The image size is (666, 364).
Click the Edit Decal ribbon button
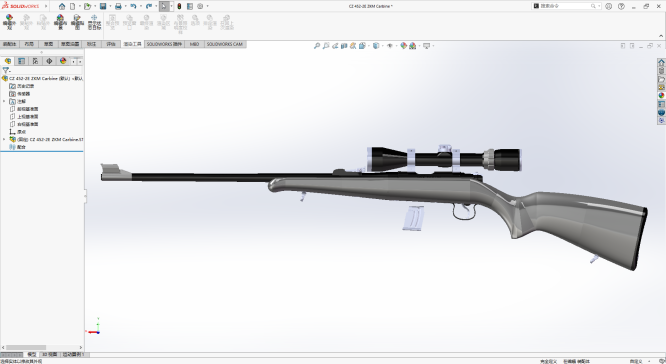tap(77, 22)
